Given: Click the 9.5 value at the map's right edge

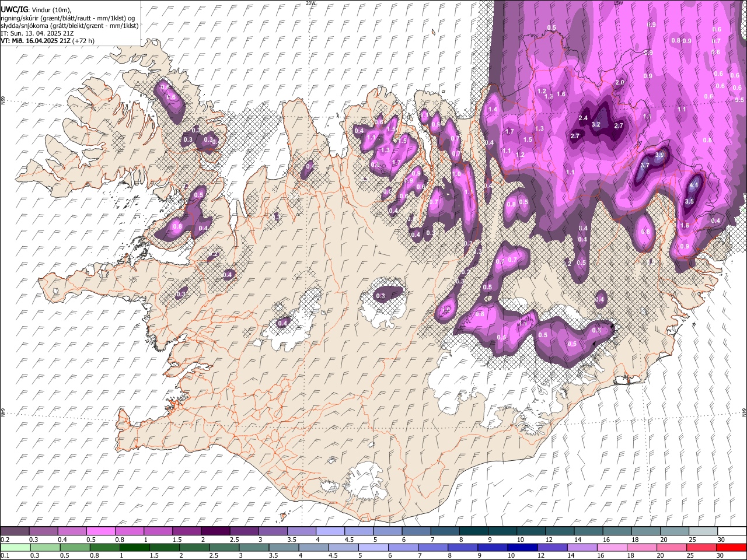Looking at the screenshot, I should point(739,100).
